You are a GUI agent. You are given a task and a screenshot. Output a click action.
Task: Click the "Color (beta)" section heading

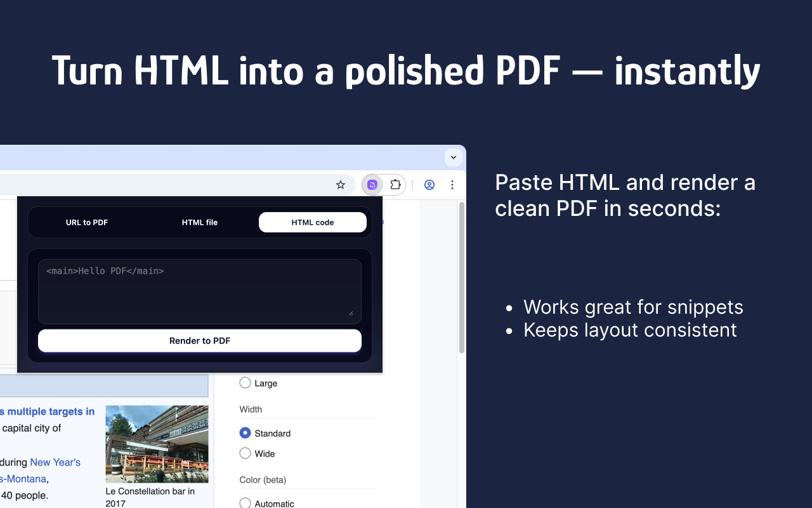tap(263, 480)
